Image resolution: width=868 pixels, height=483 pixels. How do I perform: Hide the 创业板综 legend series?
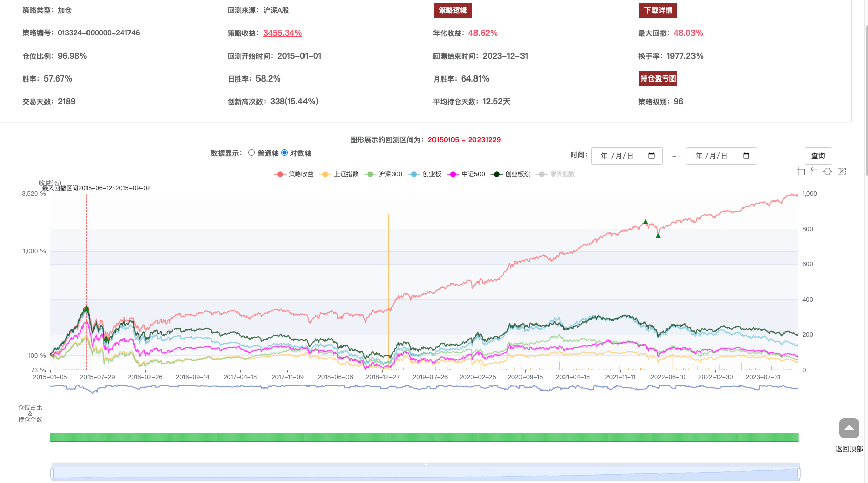pyautogui.click(x=510, y=174)
